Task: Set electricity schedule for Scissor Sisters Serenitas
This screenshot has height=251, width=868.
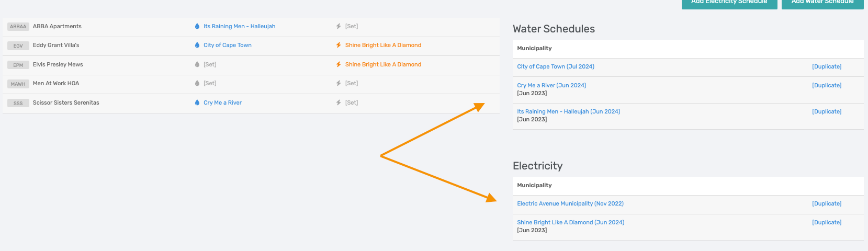Action: click(352, 102)
